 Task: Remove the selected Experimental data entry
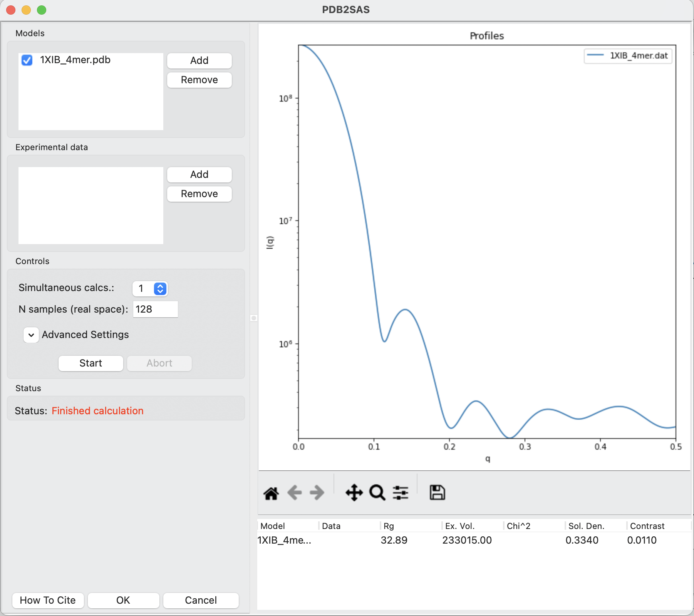[199, 194]
